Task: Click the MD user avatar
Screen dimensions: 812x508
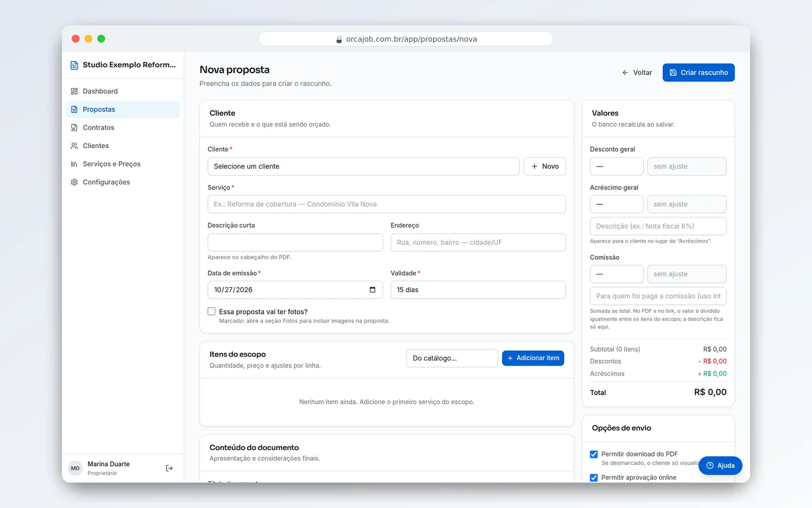Action: tap(75, 468)
